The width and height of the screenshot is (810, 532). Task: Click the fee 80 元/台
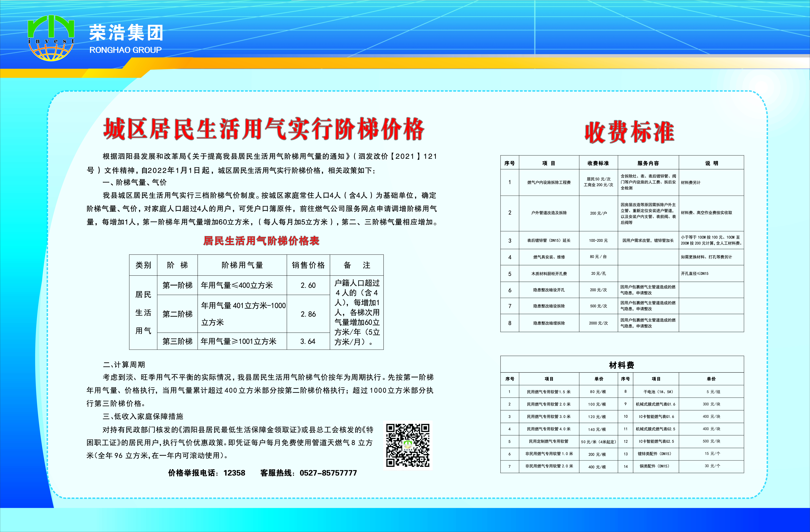point(598,257)
